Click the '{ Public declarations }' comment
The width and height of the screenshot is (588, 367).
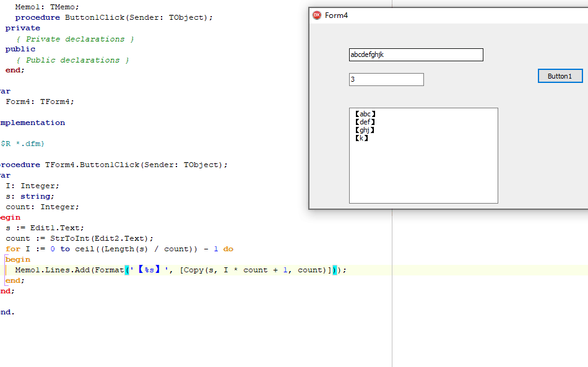pyautogui.click(x=72, y=60)
